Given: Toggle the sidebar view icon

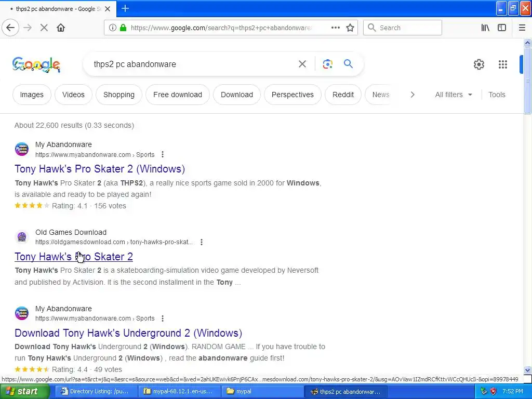Looking at the screenshot, I should pyautogui.click(x=502, y=28).
